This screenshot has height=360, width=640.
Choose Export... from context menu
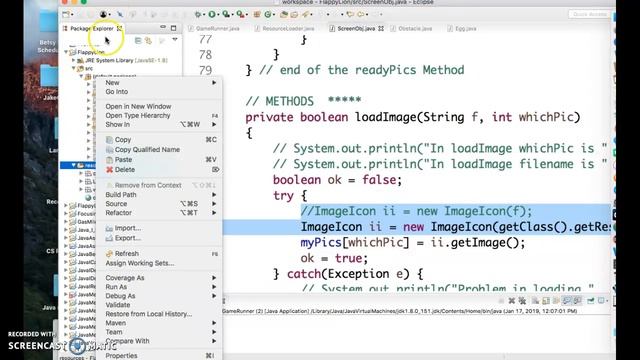(x=160, y=238)
